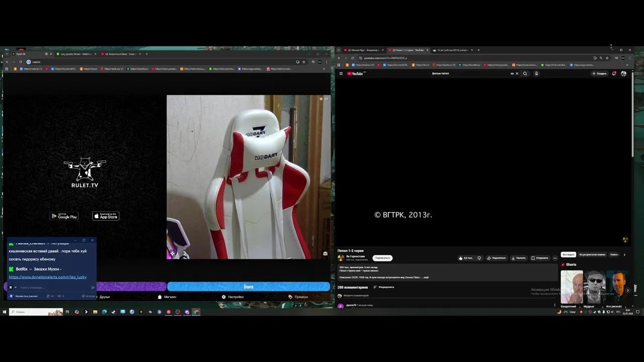Open the donationalerts.com link in chat
Viewport: 644px width, 362px height.
click(48, 277)
